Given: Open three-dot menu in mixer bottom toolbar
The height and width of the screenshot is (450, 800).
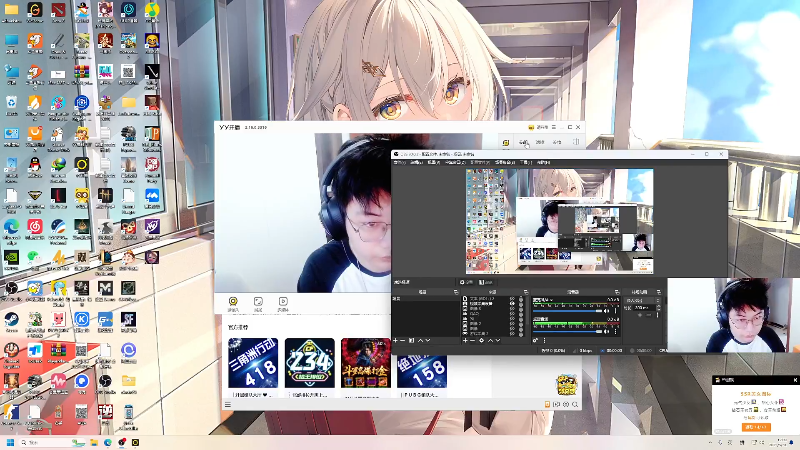Looking at the screenshot, I should pos(544,340).
